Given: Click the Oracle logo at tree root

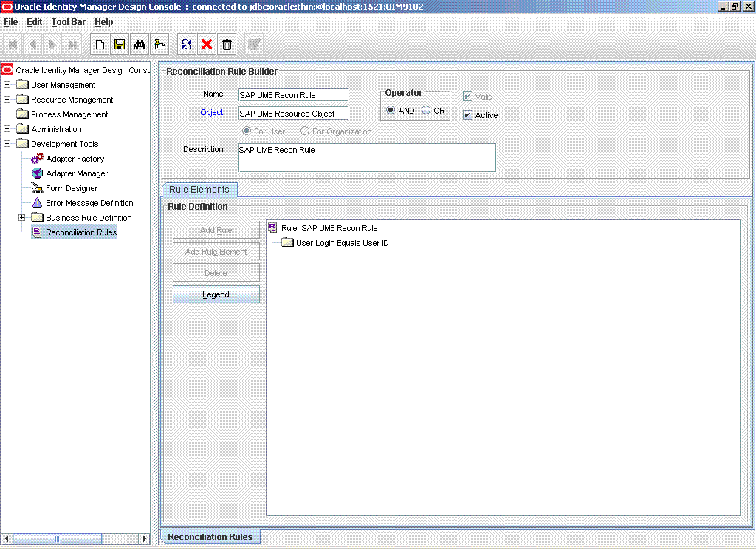Looking at the screenshot, I should pyautogui.click(x=7, y=70).
